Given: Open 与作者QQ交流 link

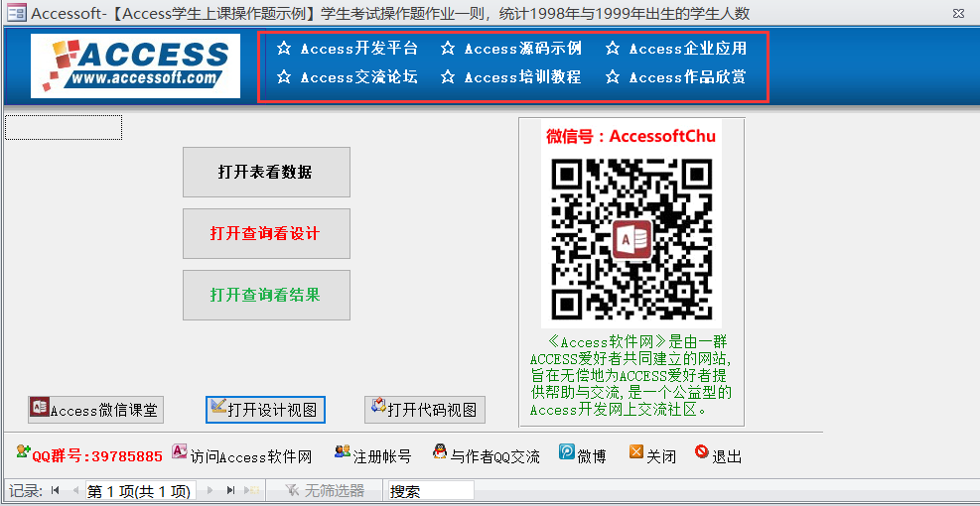Looking at the screenshot, I should point(495,456).
